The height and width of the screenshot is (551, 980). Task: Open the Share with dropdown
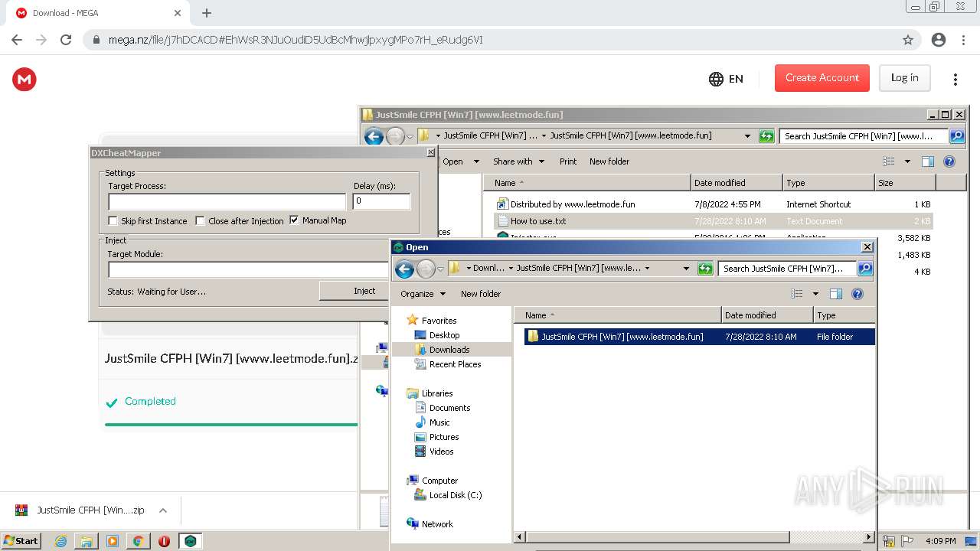[518, 161]
